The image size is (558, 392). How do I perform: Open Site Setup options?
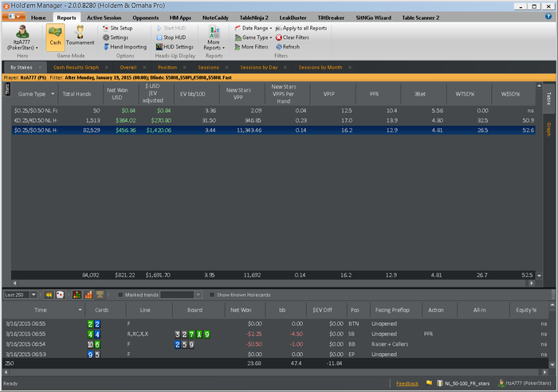point(117,28)
